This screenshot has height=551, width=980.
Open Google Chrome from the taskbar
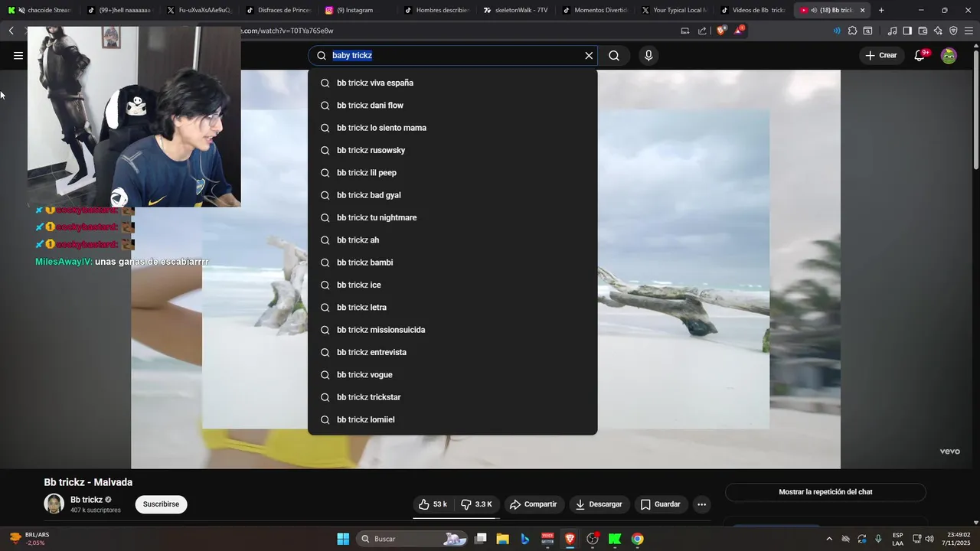pyautogui.click(x=637, y=539)
